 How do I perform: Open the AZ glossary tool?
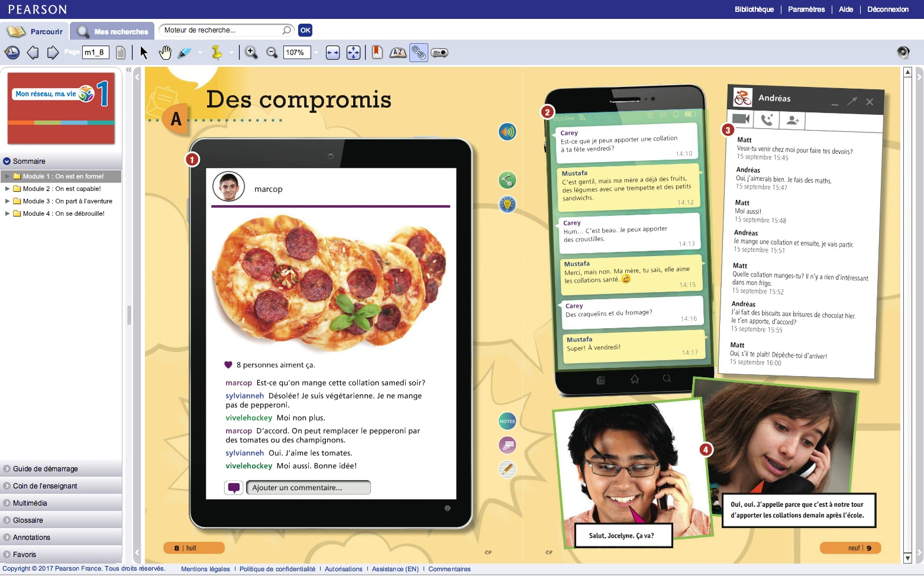(398, 52)
